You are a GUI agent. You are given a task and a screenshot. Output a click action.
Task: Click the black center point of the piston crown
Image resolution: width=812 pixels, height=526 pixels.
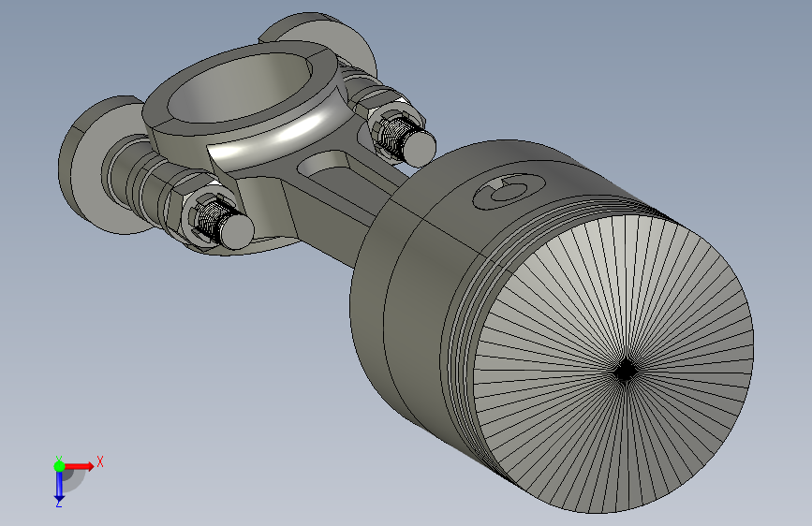click(x=626, y=370)
